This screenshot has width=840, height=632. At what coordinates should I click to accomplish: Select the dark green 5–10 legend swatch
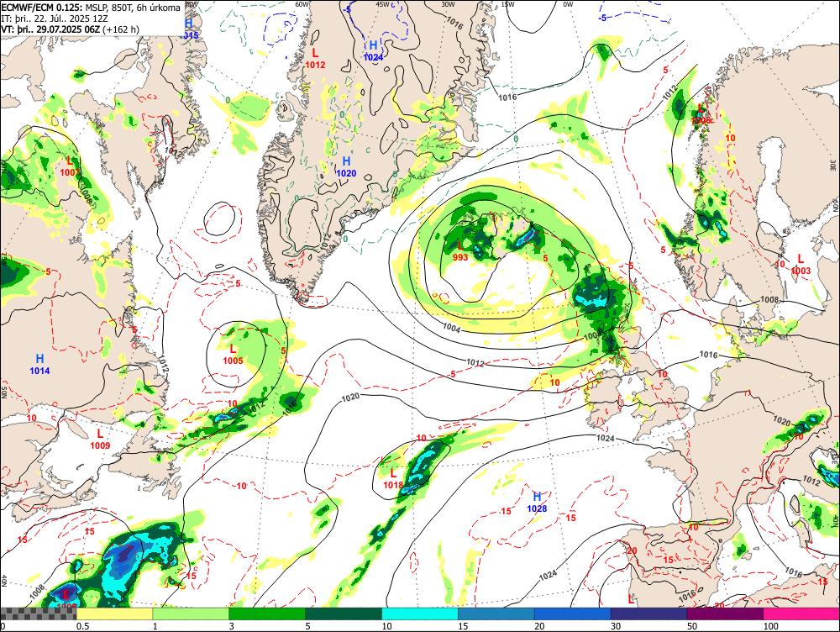tap(344, 614)
